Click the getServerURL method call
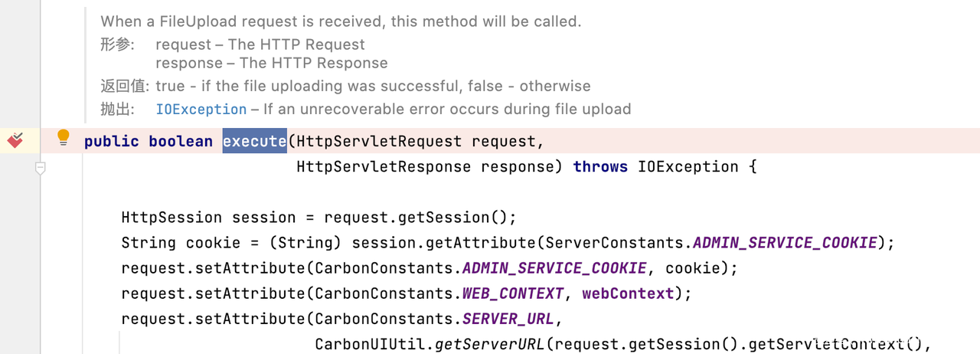 490,345
